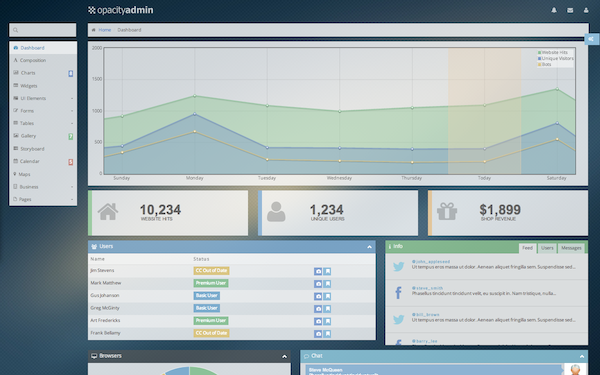Open Maps in the sidebar
The width and height of the screenshot is (600, 375).
tap(43, 174)
